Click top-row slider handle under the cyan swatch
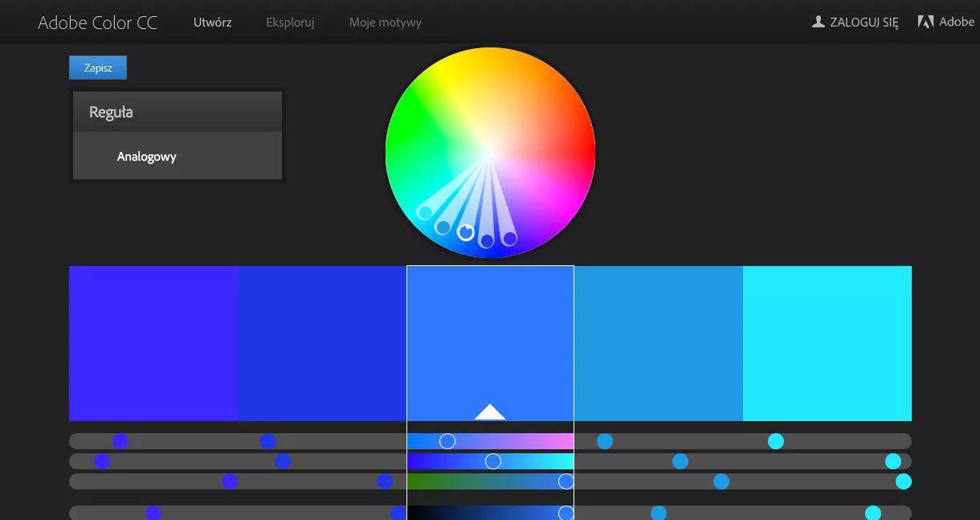This screenshot has width=980, height=520. pos(776,441)
